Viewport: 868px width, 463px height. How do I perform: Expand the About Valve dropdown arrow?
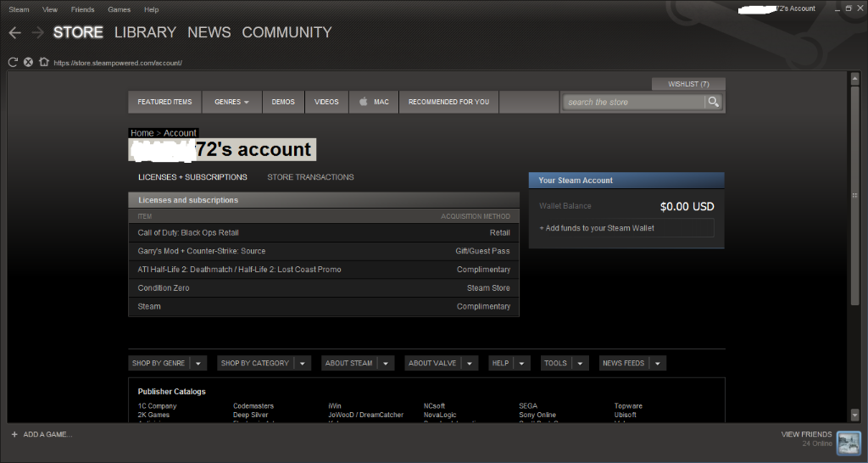[470, 363]
